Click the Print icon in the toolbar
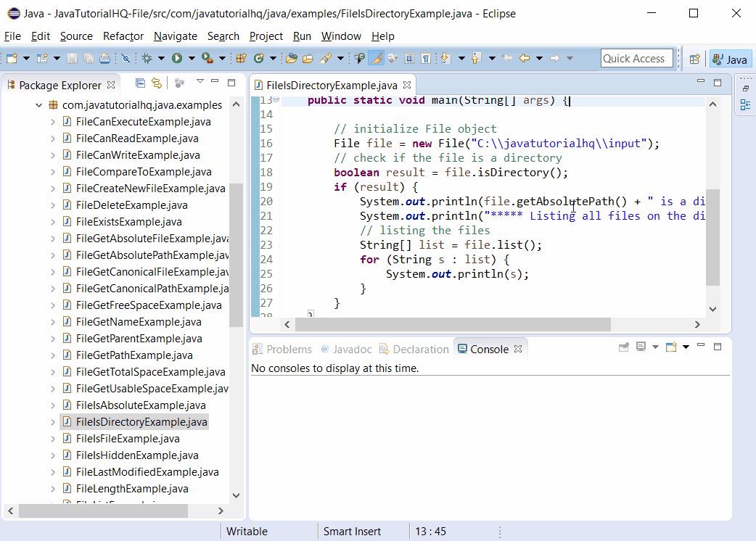The image size is (756, 541). 104,58
